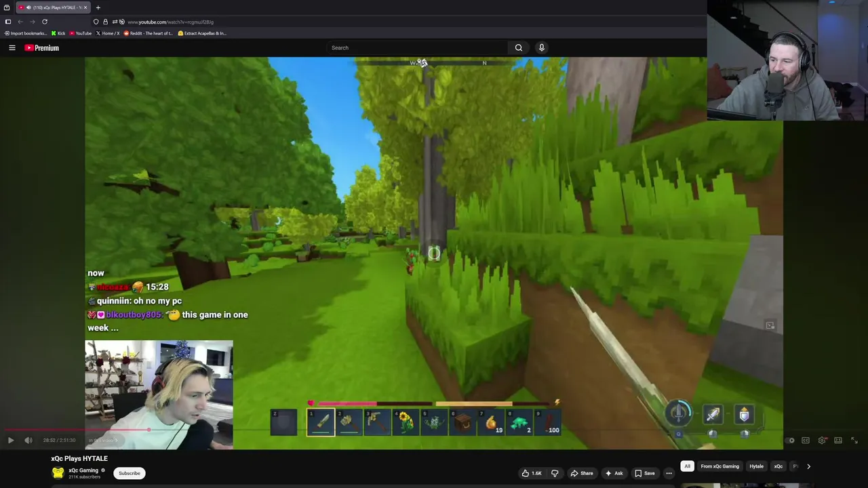
Task: Click the padlock site security icon
Action: point(105,22)
